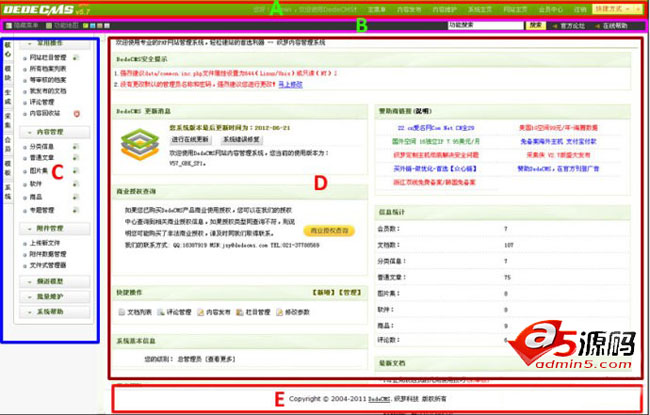Click the 进行在线更新 button
This screenshot has height=415, width=650.
(x=190, y=140)
